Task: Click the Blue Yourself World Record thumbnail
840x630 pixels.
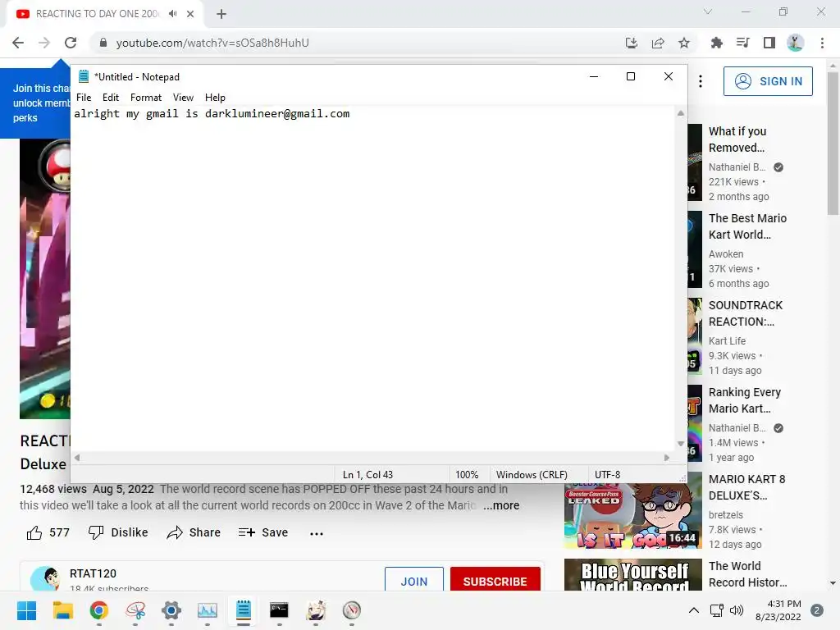Action: 632,575
